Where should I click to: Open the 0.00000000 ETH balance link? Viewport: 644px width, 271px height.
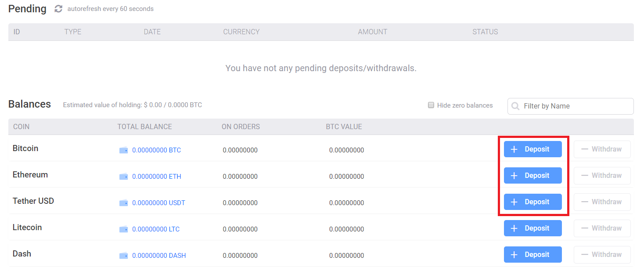[x=156, y=177]
